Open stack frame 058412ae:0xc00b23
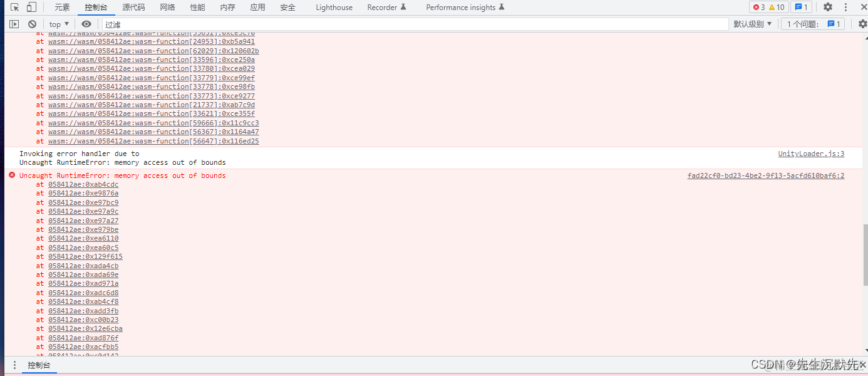The height and width of the screenshot is (376, 868). (x=83, y=320)
